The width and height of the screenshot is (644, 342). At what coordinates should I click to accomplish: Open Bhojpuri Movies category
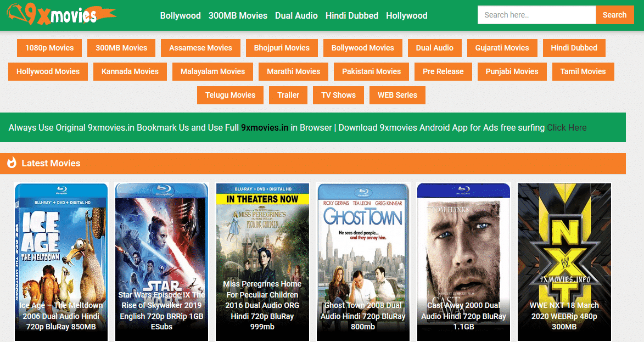[x=282, y=48]
